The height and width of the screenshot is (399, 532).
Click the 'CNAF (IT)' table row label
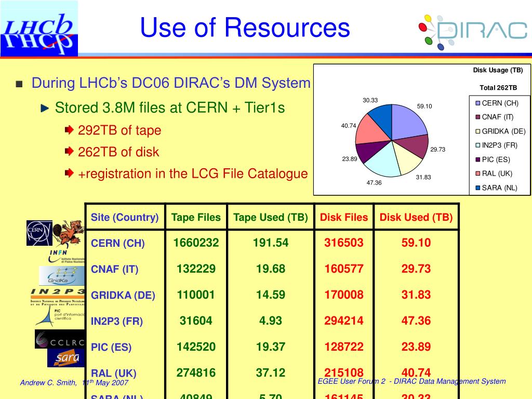115,270
